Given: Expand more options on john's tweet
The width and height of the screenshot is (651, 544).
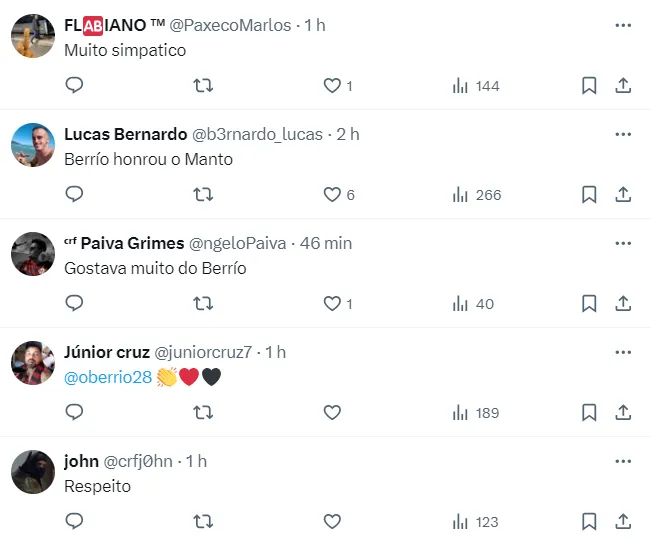Looking at the screenshot, I should (x=623, y=461).
